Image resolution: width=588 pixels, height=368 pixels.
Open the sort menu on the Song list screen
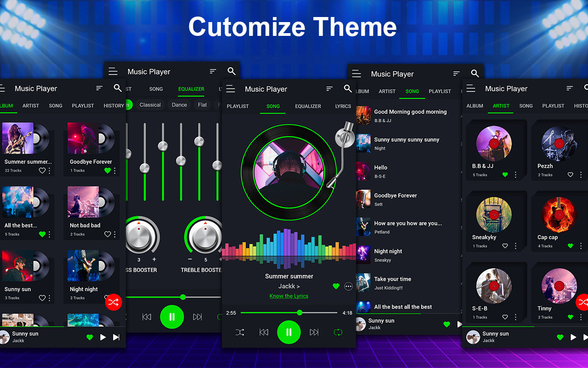(456, 74)
